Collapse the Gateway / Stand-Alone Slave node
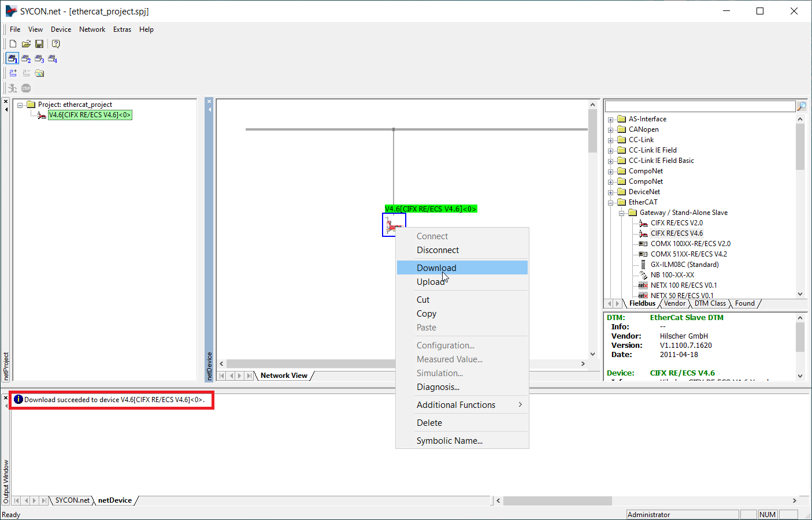This screenshot has height=520, width=812. click(622, 213)
